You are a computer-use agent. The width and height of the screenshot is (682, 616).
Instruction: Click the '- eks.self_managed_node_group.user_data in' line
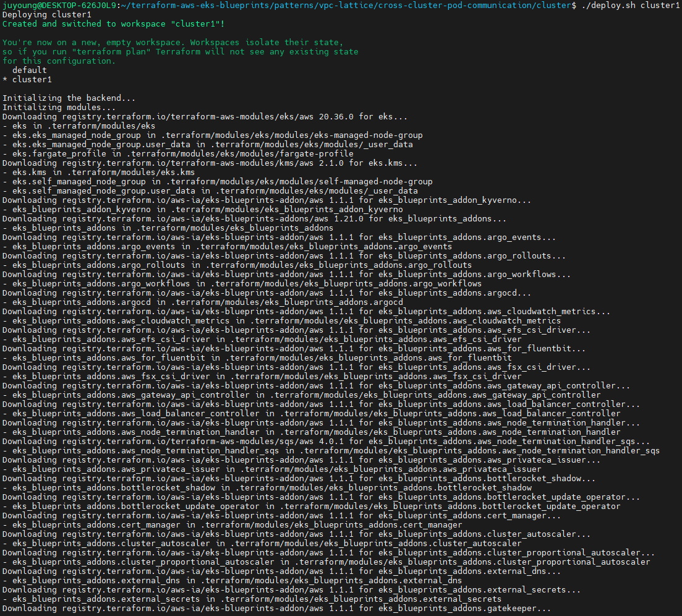[210, 190]
